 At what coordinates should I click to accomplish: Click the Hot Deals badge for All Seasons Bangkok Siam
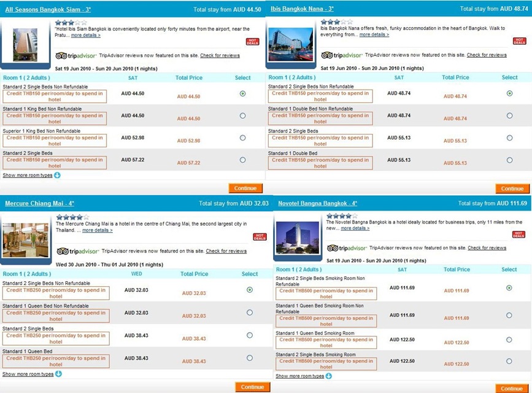(x=252, y=42)
